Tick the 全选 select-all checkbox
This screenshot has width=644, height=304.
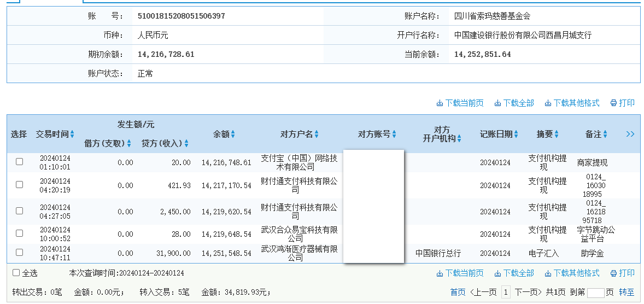coord(16,273)
